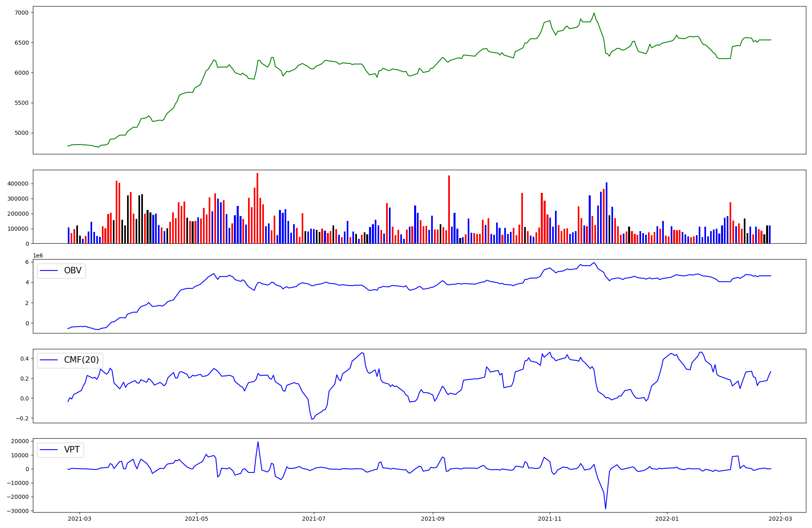812x528 pixels.
Task: Click the lowest dip of the CMF line
Action: click(312, 419)
